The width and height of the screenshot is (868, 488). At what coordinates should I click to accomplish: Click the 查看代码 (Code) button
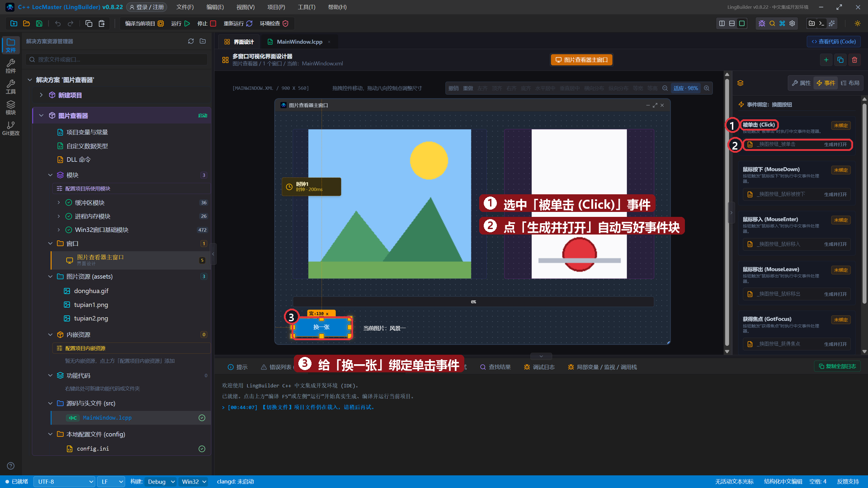[x=834, y=42]
